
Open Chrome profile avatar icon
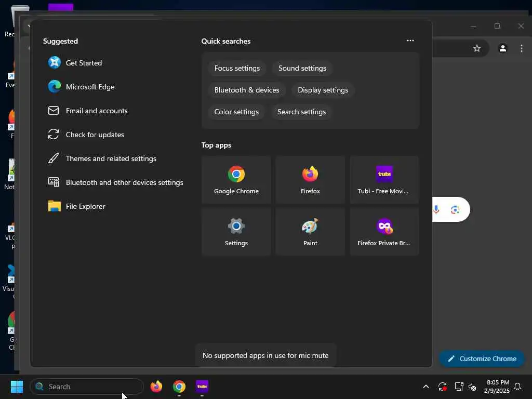tap(502, 48)
